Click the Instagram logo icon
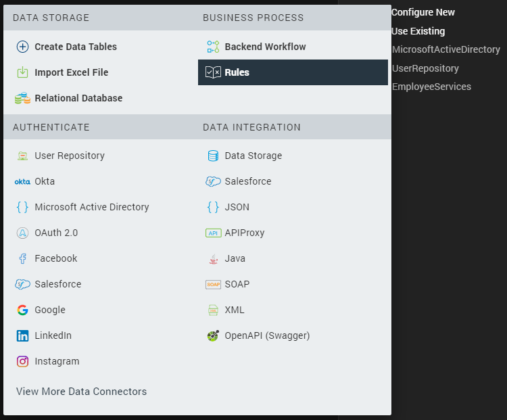 click(x=22, y=361)
